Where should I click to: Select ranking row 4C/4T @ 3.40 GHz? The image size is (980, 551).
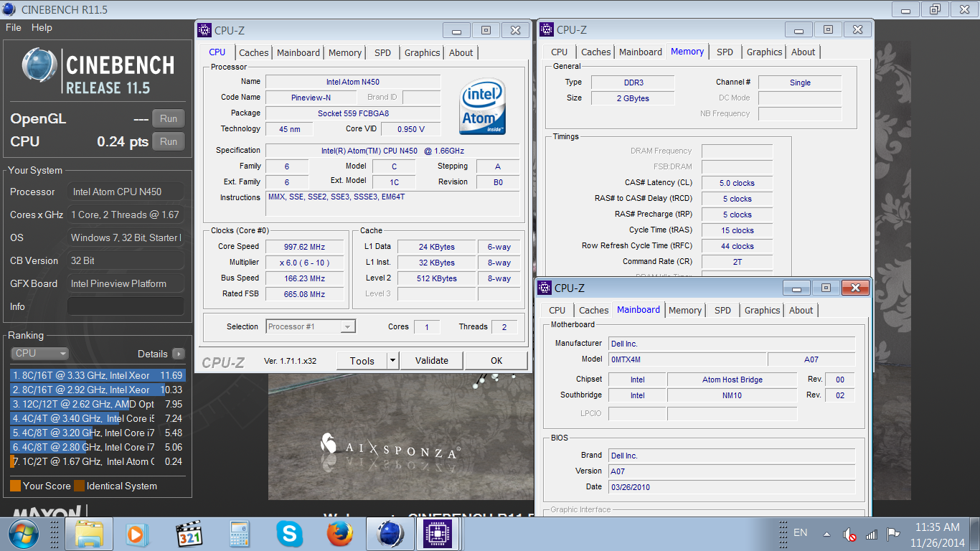97,418
